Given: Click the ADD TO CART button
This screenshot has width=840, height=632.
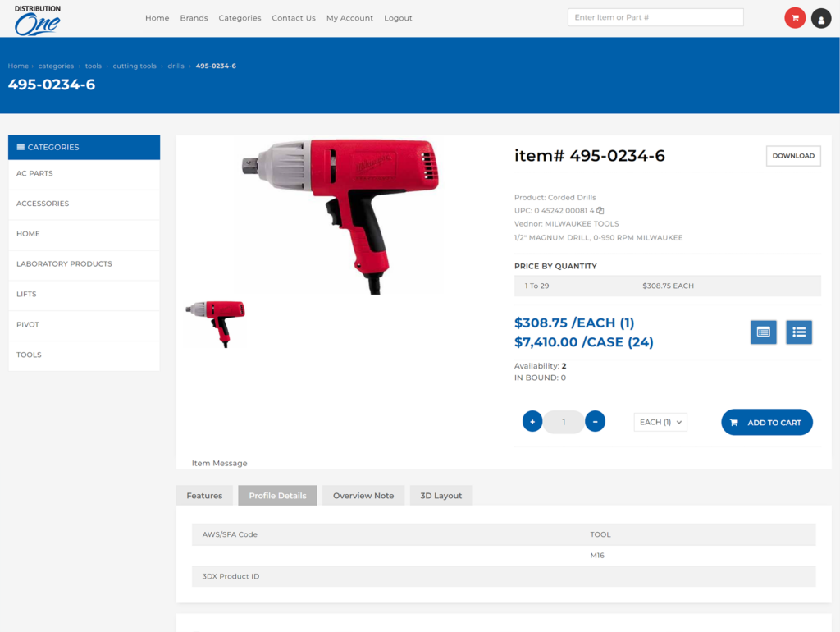Looking at the screenshot, I should point(767,423).
